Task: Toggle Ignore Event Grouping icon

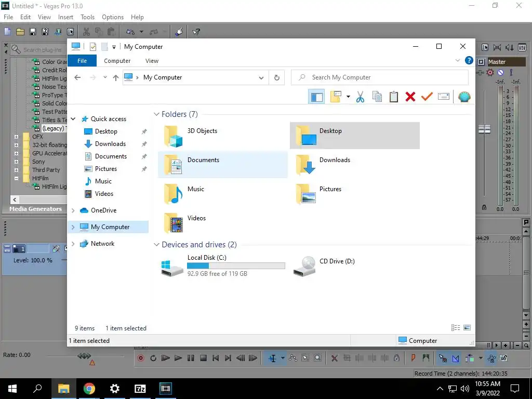Action: tap(504, 358)
